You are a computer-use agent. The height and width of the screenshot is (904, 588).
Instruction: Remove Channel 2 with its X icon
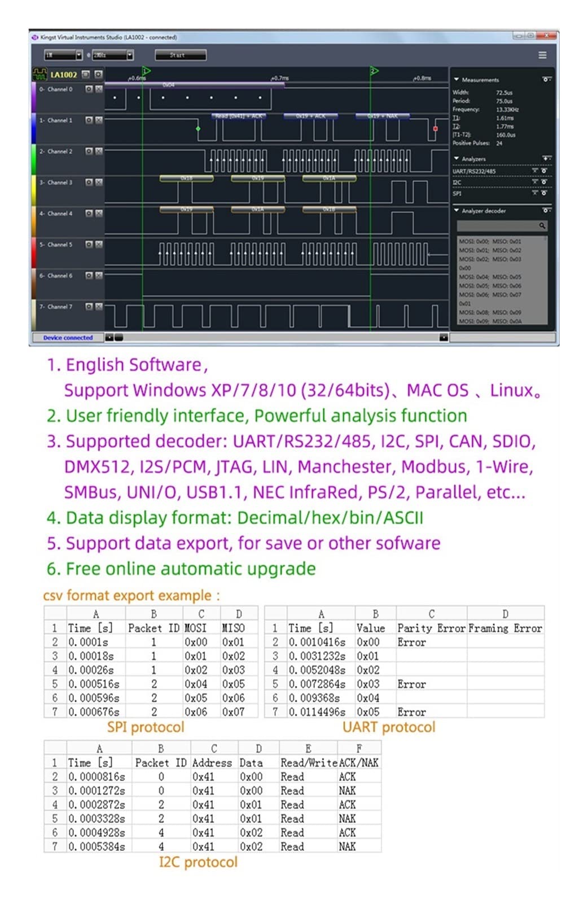[x=99, y=151]
